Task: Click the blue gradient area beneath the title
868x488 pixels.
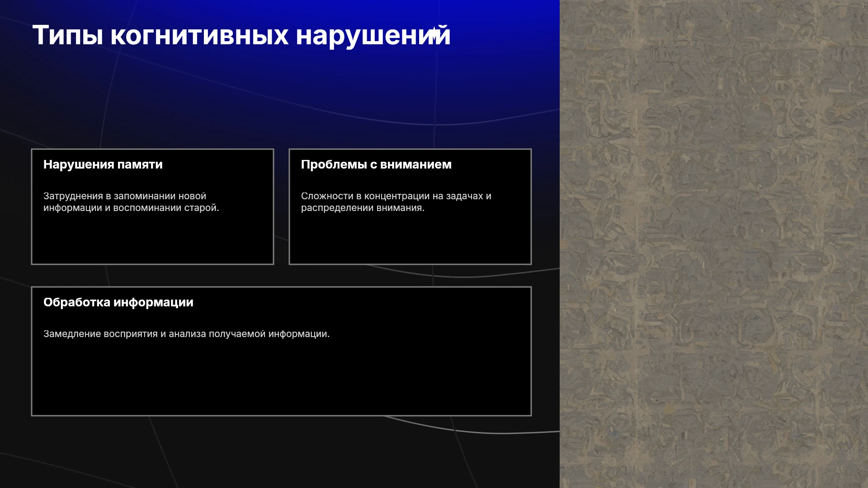Action: coord(280,90)
